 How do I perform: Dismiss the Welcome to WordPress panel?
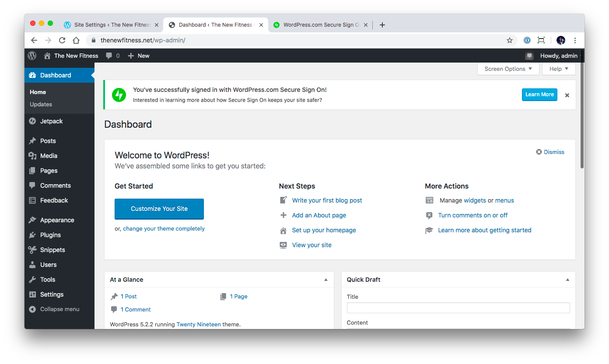(x=550, y=152)
